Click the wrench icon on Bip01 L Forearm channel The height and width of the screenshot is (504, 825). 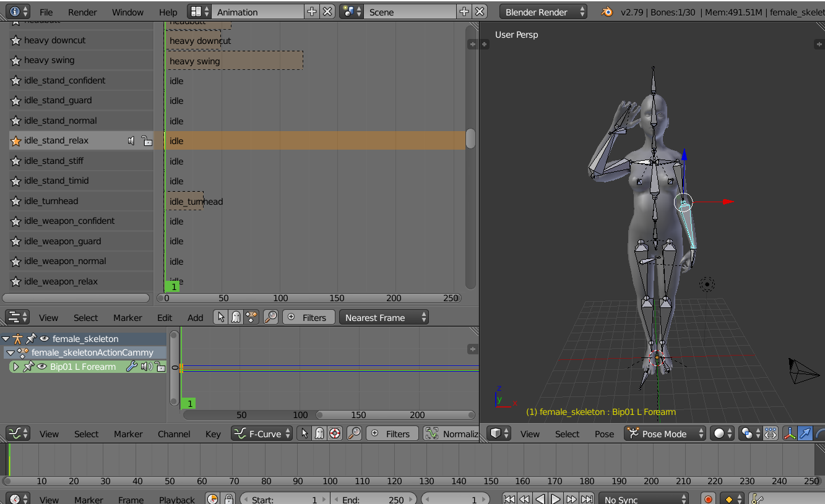[131, 367]
